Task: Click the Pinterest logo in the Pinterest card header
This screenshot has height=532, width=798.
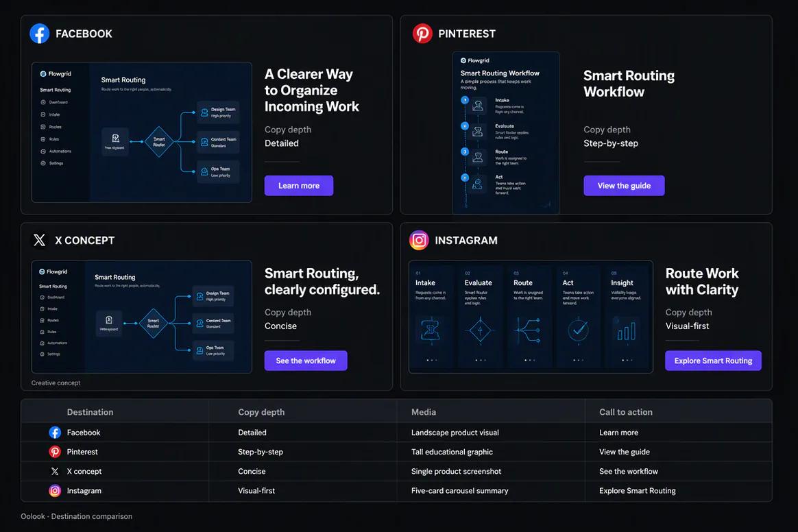Action: coord(422,34)
